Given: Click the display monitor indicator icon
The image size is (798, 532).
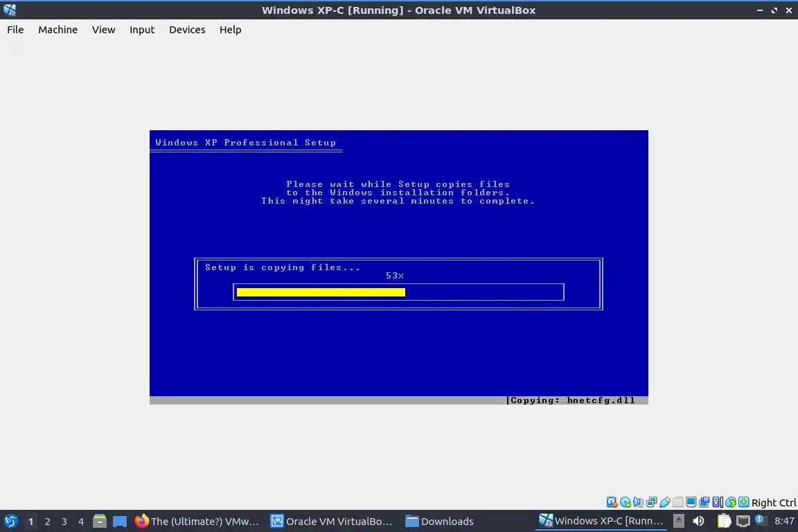Looking at the screenshot, I should [691, 502].
